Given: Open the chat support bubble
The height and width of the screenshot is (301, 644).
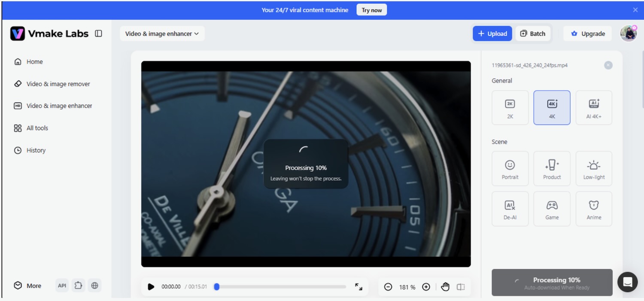Looking at the screenshot, I should [628, 282].
